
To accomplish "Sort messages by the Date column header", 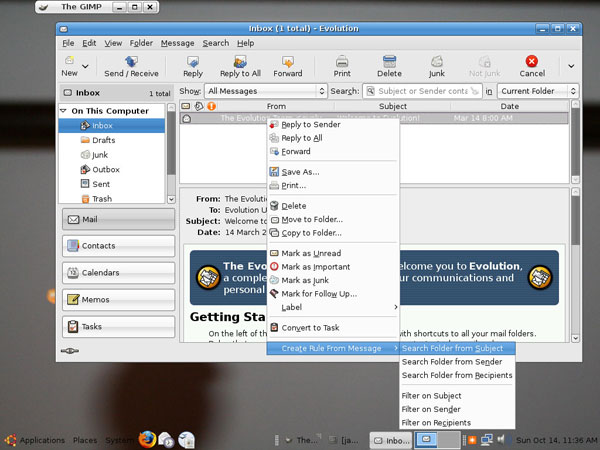I will [509, 105].
